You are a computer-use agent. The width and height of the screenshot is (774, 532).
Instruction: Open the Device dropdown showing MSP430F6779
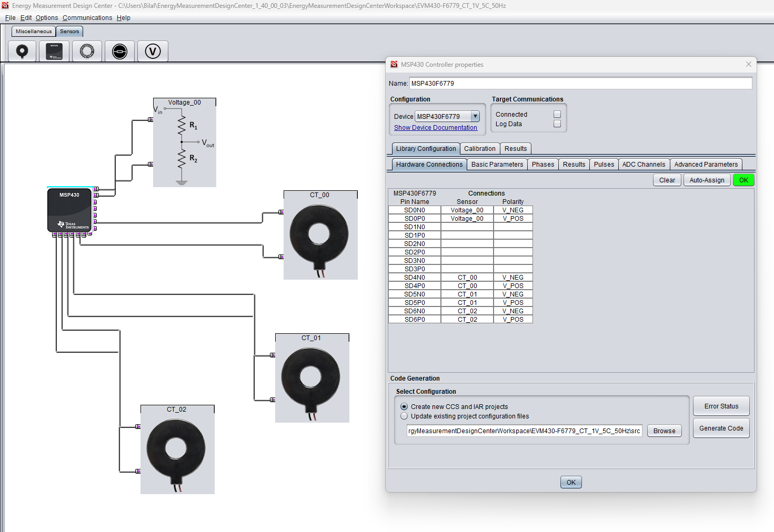447,117
